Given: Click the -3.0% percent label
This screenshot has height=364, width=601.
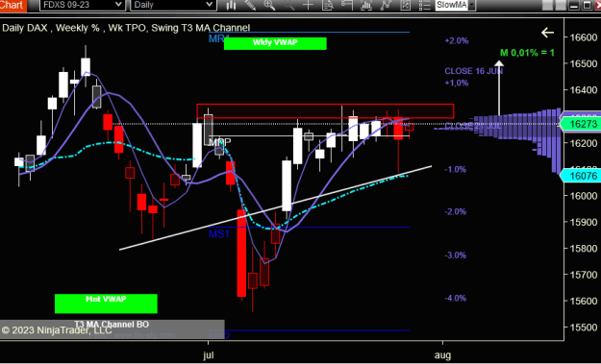Looking at the screenshot, I should tap(456, 255).
